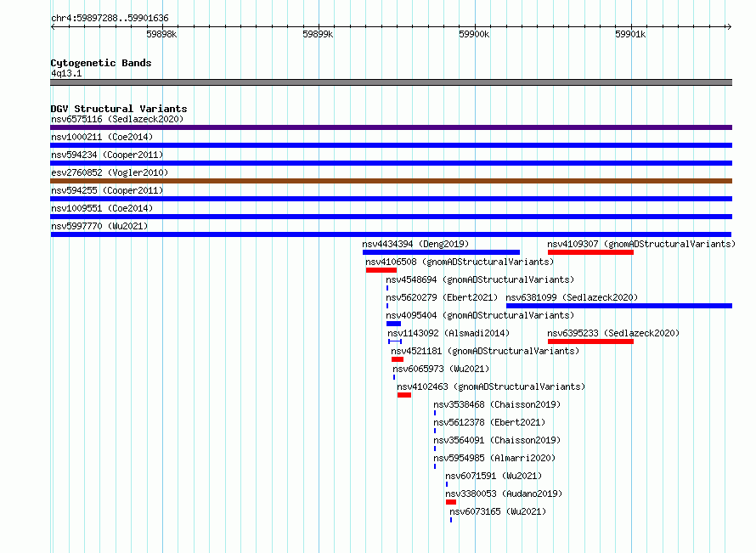
Task: Open the nsv4095404 gnomAD variant label
Action: [480, 315]
